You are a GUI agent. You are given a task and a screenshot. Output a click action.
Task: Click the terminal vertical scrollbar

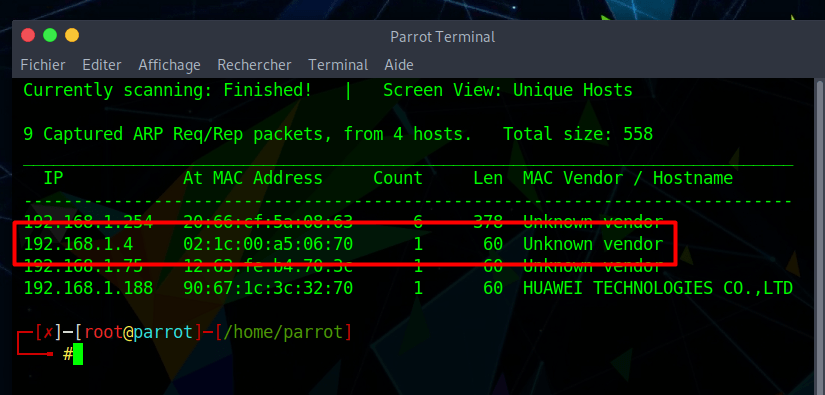820,237
